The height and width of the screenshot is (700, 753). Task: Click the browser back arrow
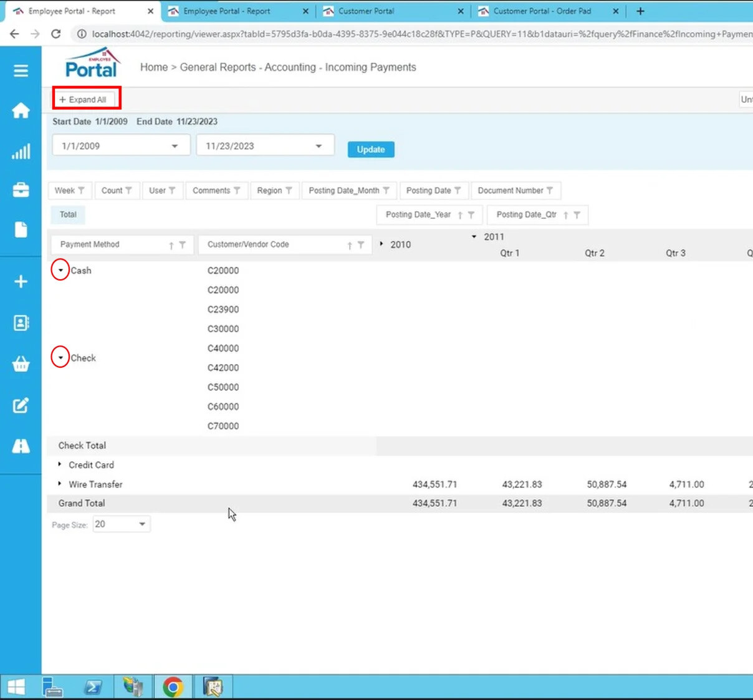[14, 34]
